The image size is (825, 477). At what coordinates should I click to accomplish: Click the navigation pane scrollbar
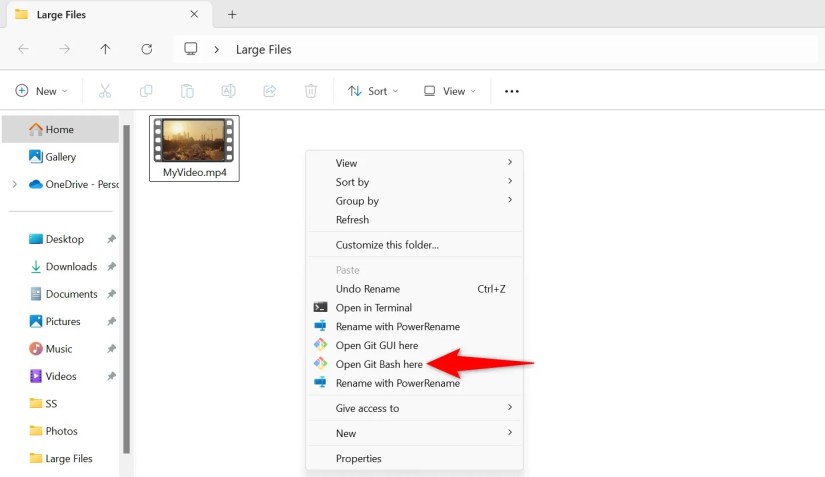click(x=126, y=289)
